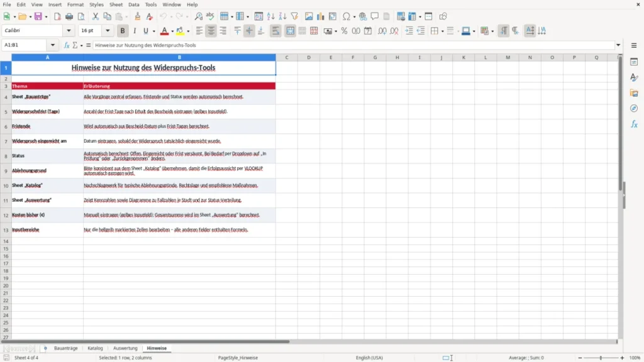Viewport: 644px width, 362px height.
Task: Toggle Align Right
Action: (223, 31)
